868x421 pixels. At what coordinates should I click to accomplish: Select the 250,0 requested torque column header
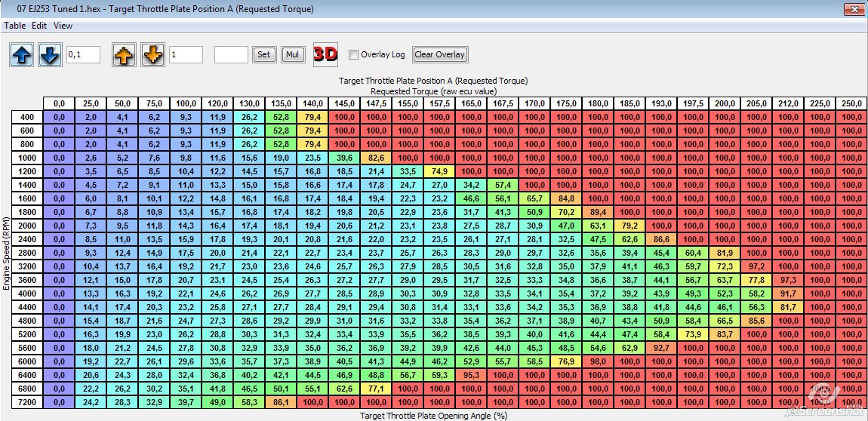pyautogui.click(x=851, y=103)
